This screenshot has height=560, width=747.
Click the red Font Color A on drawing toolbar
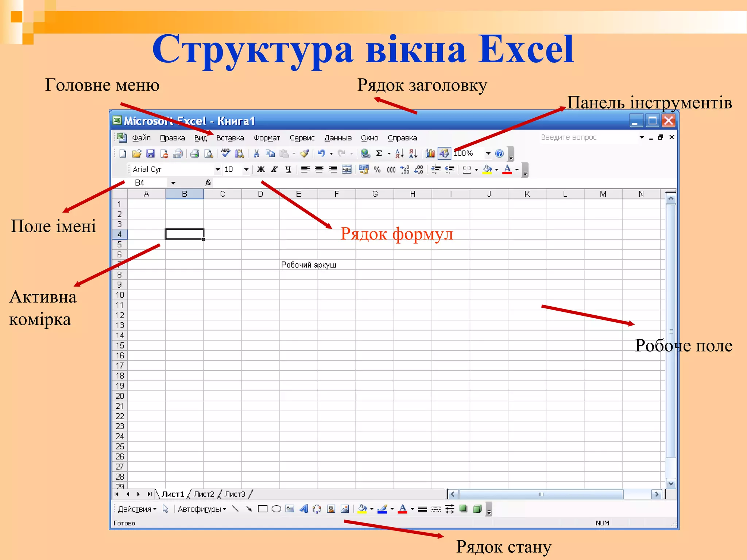[x=402, y=509]
